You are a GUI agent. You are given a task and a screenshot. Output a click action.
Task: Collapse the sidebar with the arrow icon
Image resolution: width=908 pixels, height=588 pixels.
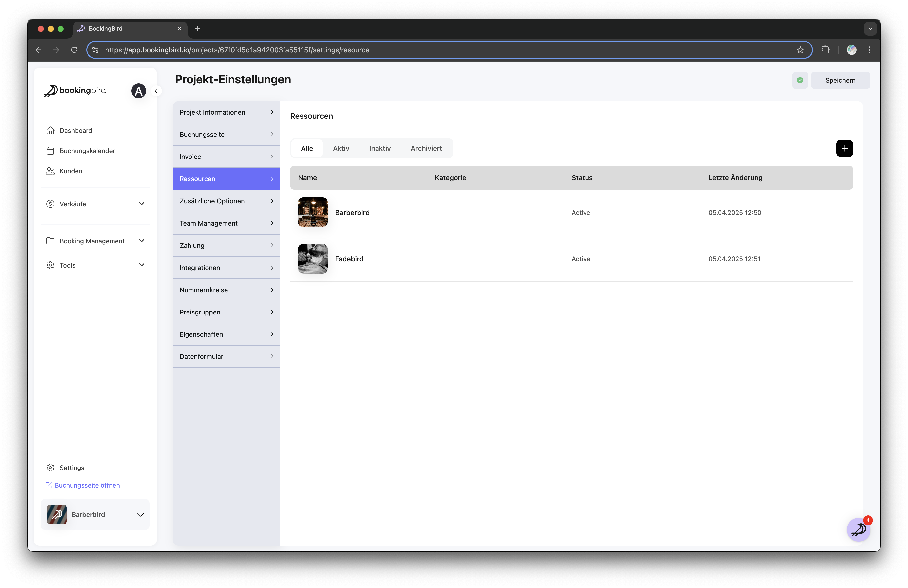click(156, 91)
